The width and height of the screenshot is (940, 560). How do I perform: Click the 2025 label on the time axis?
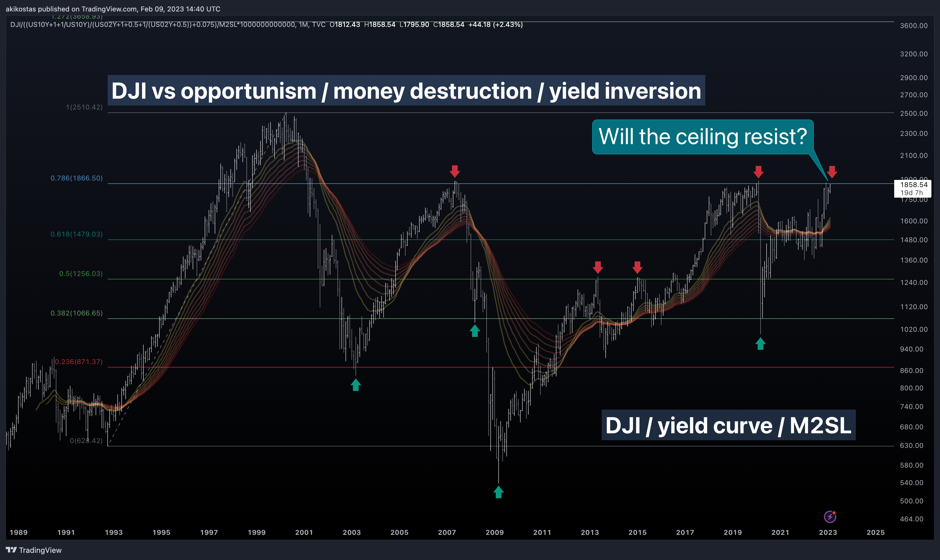[875, 533]
